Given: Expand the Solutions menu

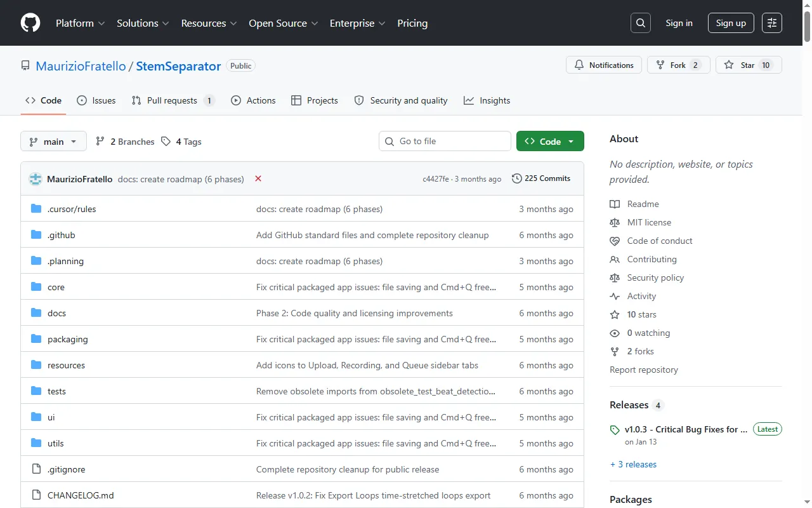Looking at the screenshot, I should tap(143, 23).
